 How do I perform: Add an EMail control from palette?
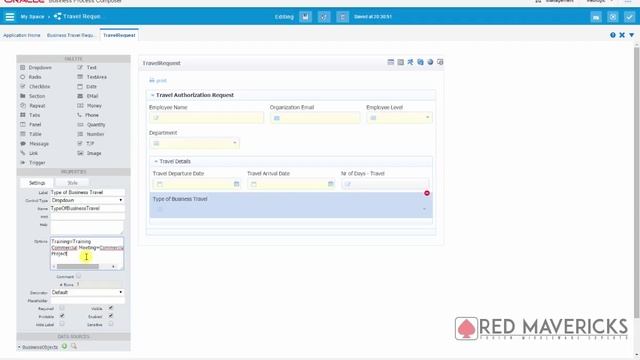[x=88, y=96]
